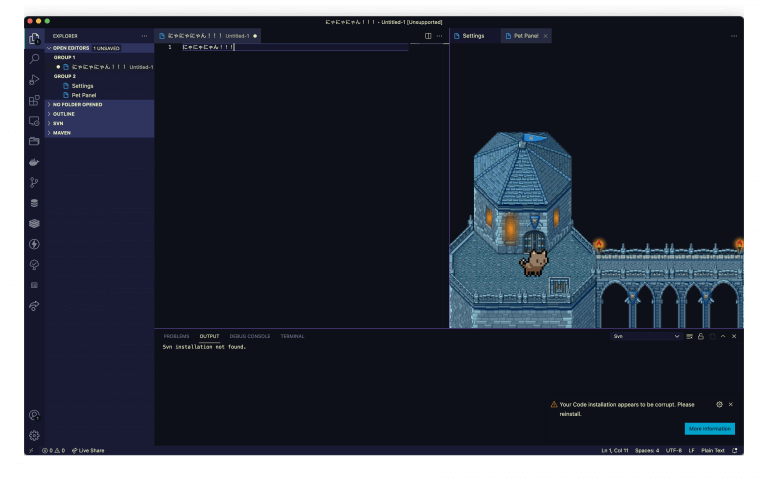Open the Run and Debug view
768x487 pixels.
point(34,79)
